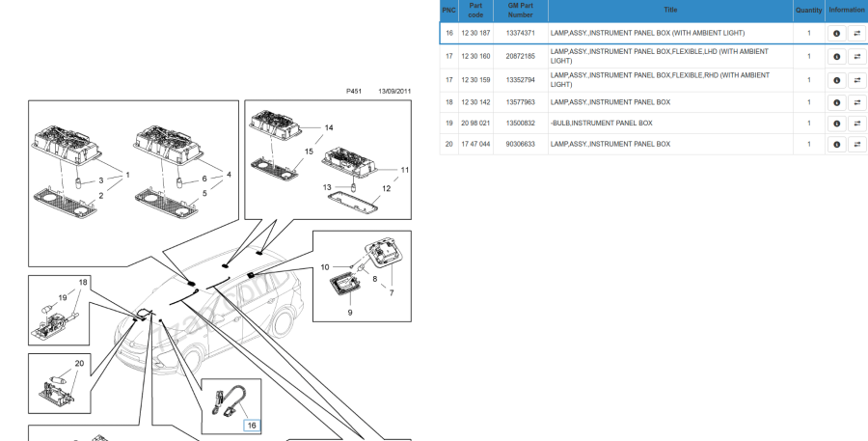
Task: Select highlighted callout 16 in the diagram
Action: click(x=251, y=425)
